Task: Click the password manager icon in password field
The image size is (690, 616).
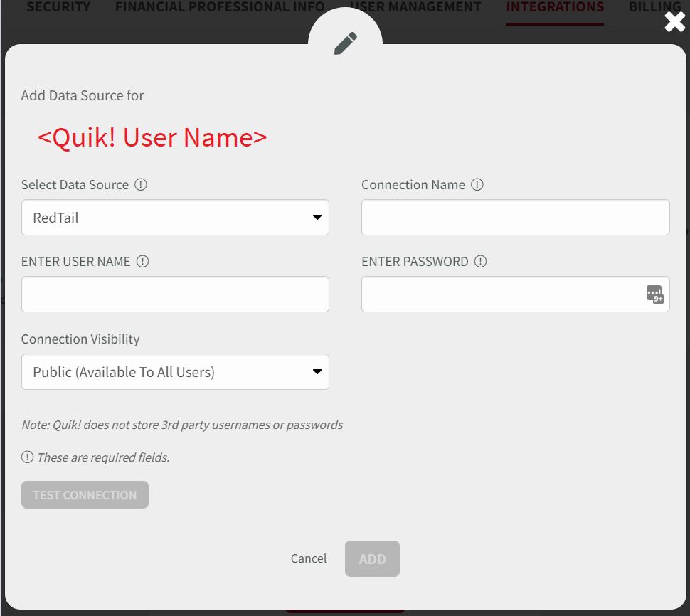Action: coord(655,294)
